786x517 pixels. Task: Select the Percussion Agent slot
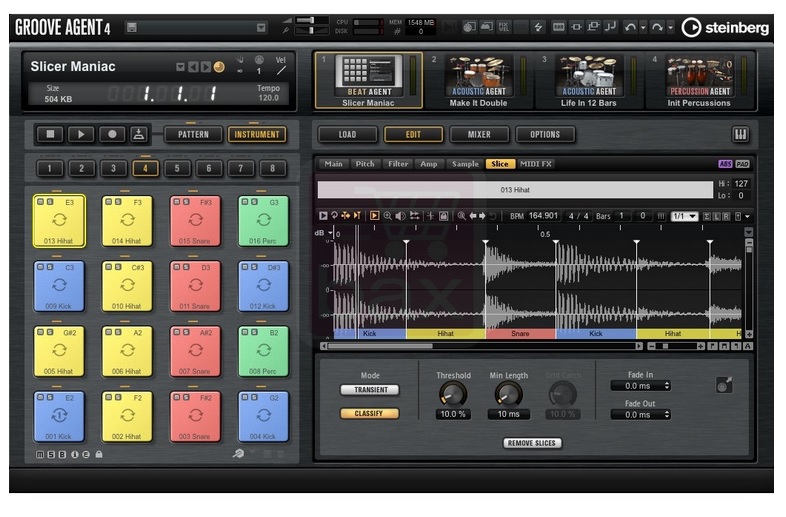click(x=699, y=81)
